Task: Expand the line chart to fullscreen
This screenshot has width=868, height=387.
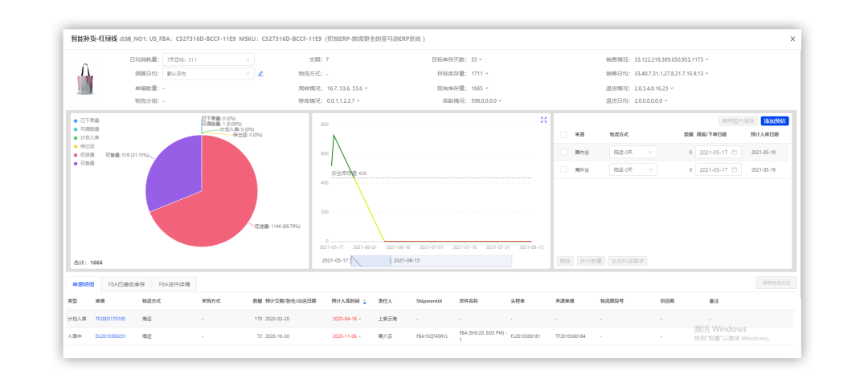Action: pyautogui.click(x=544, y=120)
